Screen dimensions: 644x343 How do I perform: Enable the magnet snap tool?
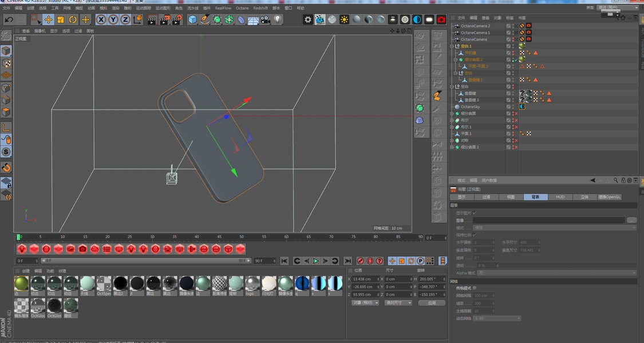click(6, 167)
